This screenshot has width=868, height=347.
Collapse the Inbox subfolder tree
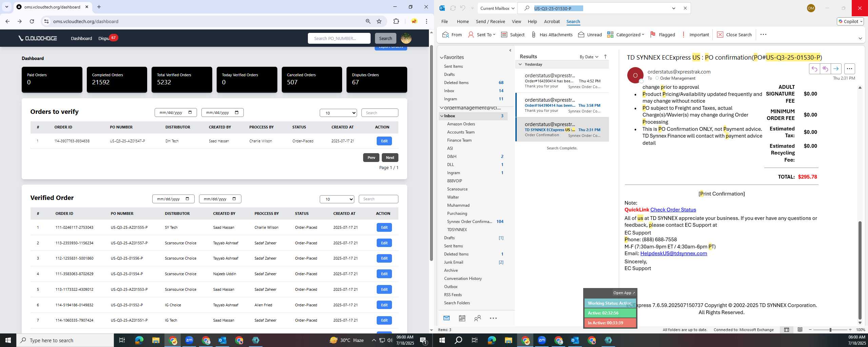tap(442, 116)
